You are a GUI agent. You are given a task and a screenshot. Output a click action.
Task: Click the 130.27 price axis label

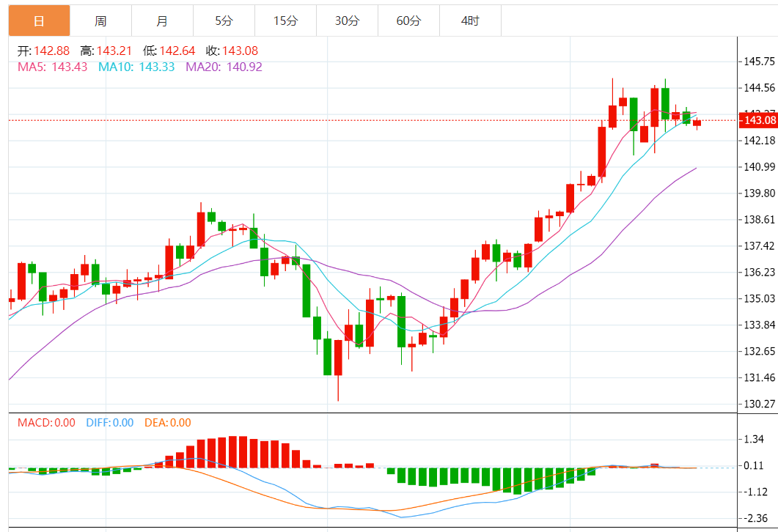pyautogui.click(x=759, y=404)
